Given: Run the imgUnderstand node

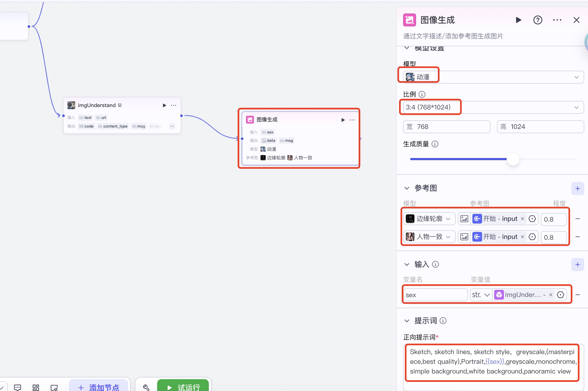Looking at the screenshot, I should pos(164,105).
